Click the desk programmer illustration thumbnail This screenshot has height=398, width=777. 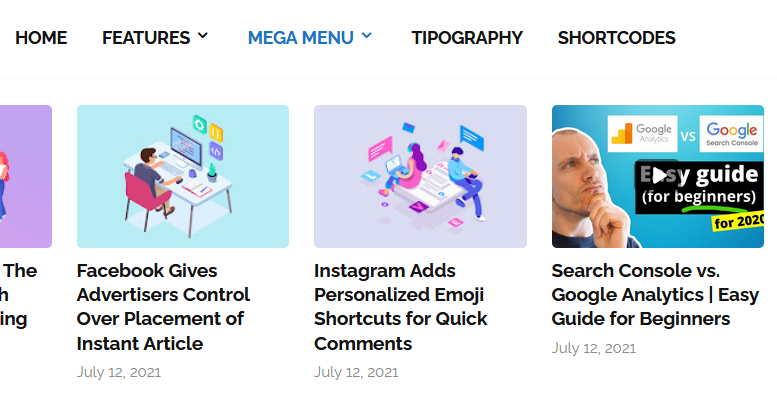click(183, 176)
